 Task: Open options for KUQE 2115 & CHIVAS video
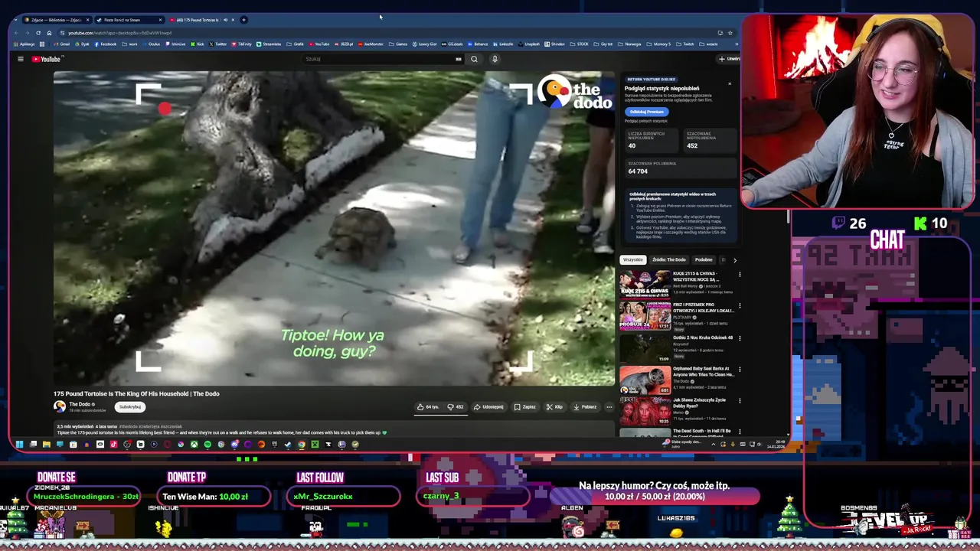(740, 275)
